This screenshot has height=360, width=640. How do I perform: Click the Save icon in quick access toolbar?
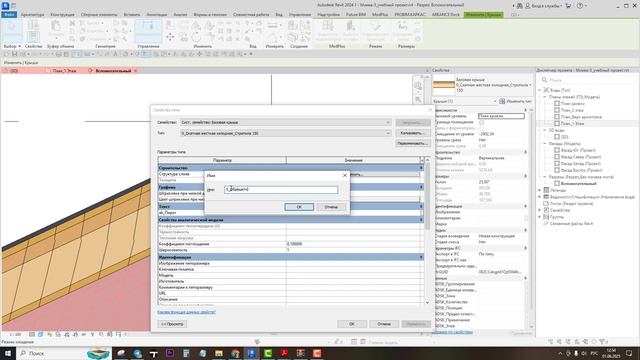(x=14, y=54)
